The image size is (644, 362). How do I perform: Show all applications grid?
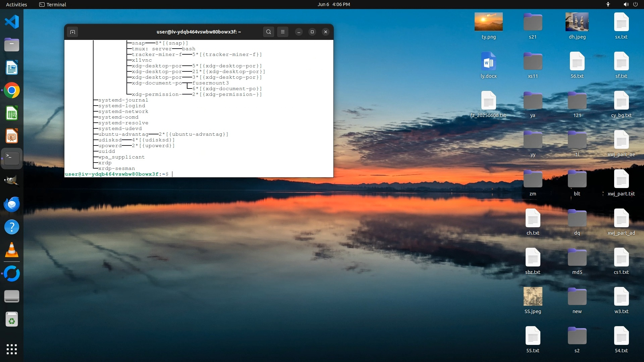[x=12, y=349]
